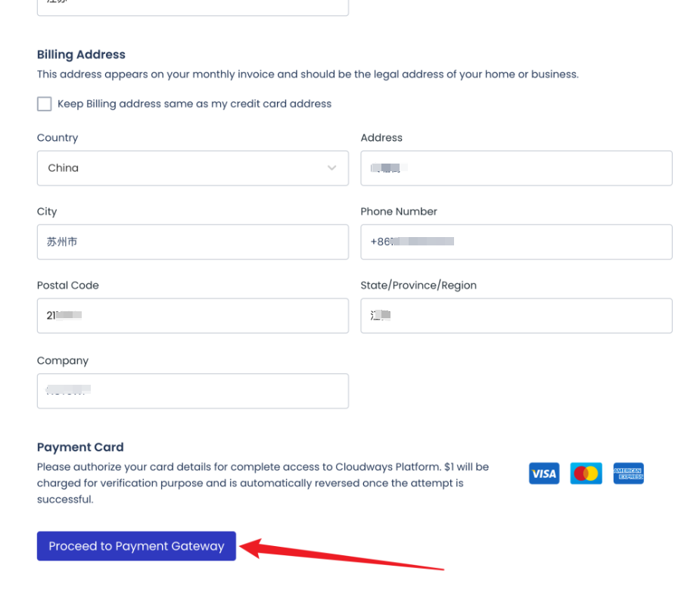The image size is (700, 590).
Task: Click inside the Company input field
Action: point(192,391)
